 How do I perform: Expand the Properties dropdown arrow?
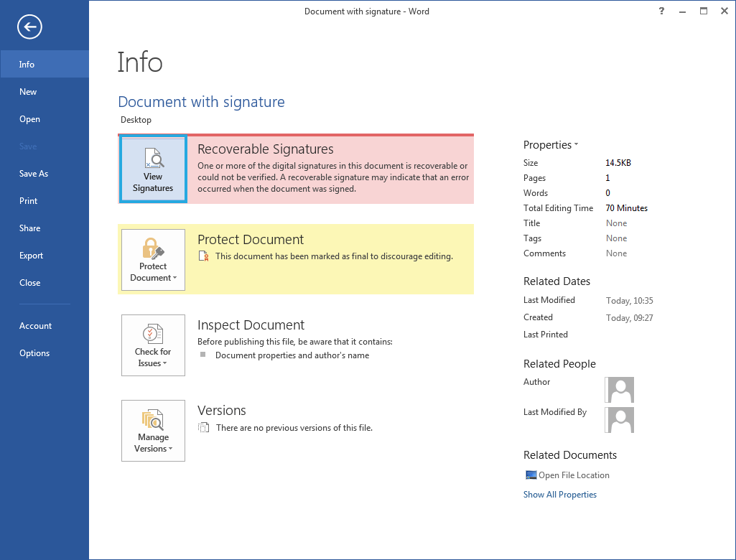[x=576, y=144]
